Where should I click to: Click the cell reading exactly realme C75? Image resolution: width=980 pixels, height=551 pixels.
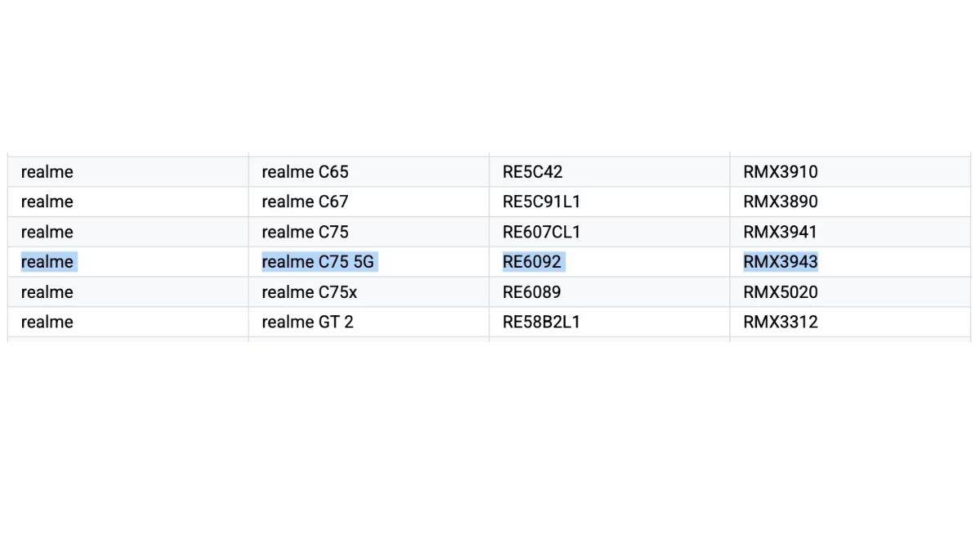pyautogui.click(x=305, y=232)
